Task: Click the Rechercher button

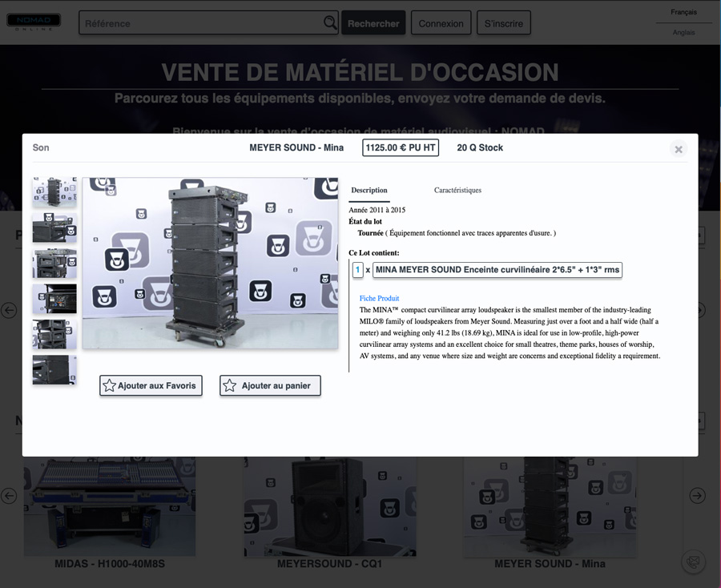Action: point(373,23)
